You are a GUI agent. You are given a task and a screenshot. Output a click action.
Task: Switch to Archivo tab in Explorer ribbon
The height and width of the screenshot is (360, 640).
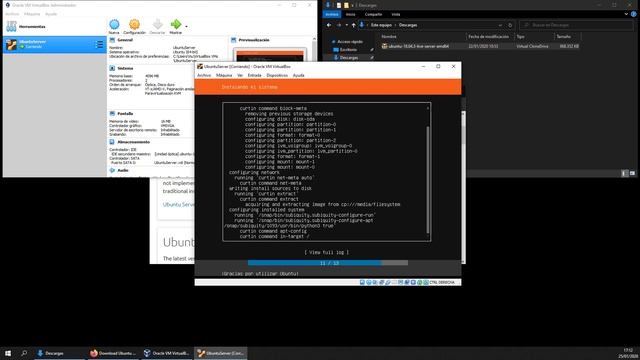coord(332,14)
